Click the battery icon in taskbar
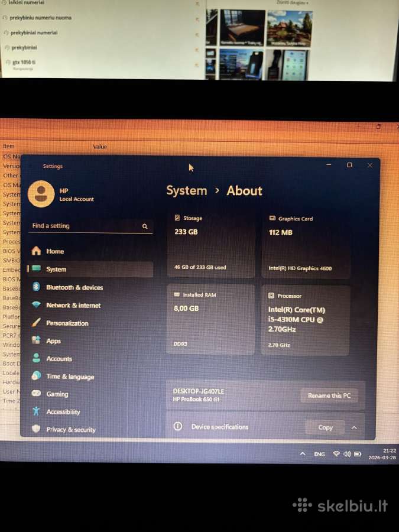 [x=358, y=453]
